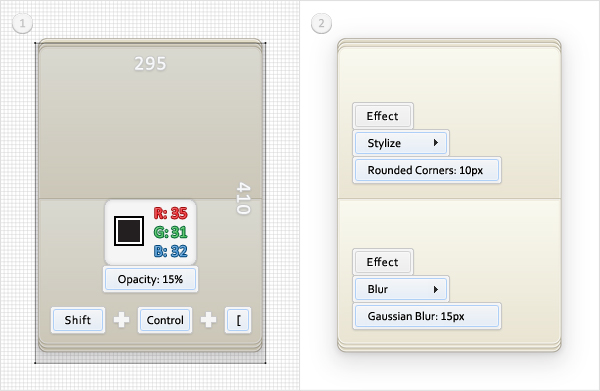The image size is (600, 391).
Task: Click the 410 height label
Action: tap(243, 198)
